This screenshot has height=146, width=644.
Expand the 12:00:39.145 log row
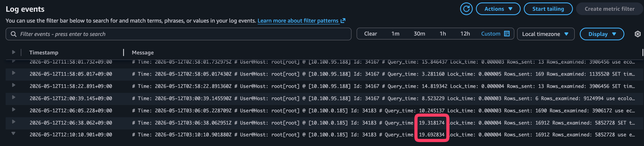click(x=14, y=97)
